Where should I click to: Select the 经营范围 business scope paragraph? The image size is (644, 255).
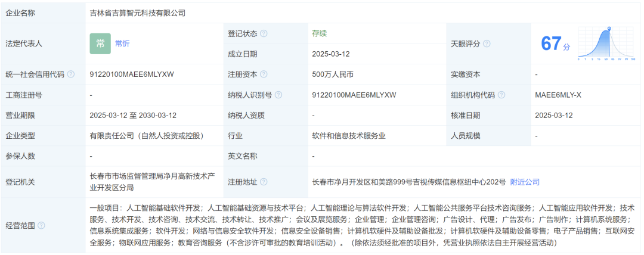[363, 225]
